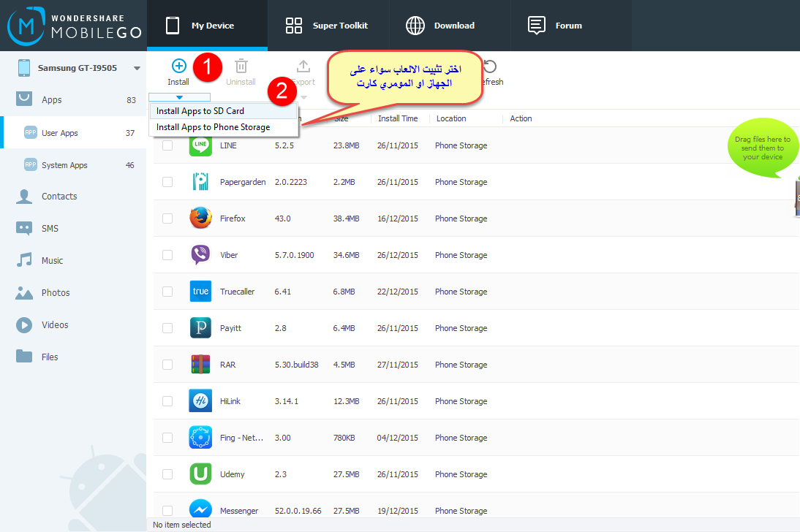The image size is (800, 532).
Task: Click the Export dropdown arrow
Action: [304, 97]
